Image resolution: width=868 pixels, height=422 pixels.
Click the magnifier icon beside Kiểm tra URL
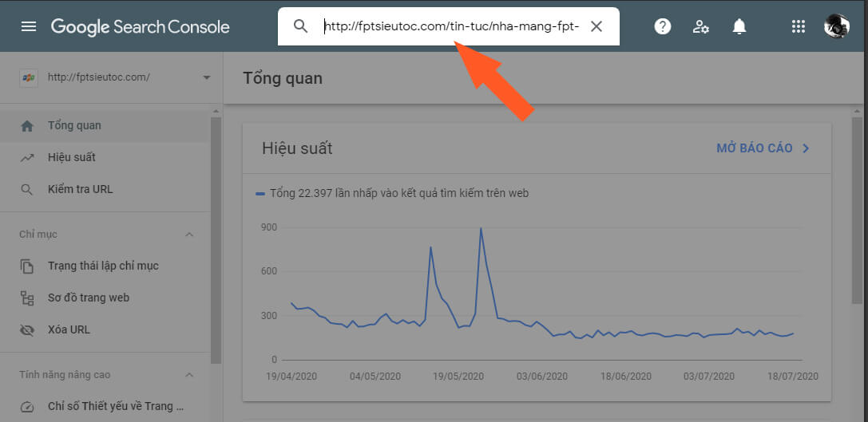[26, 191]
